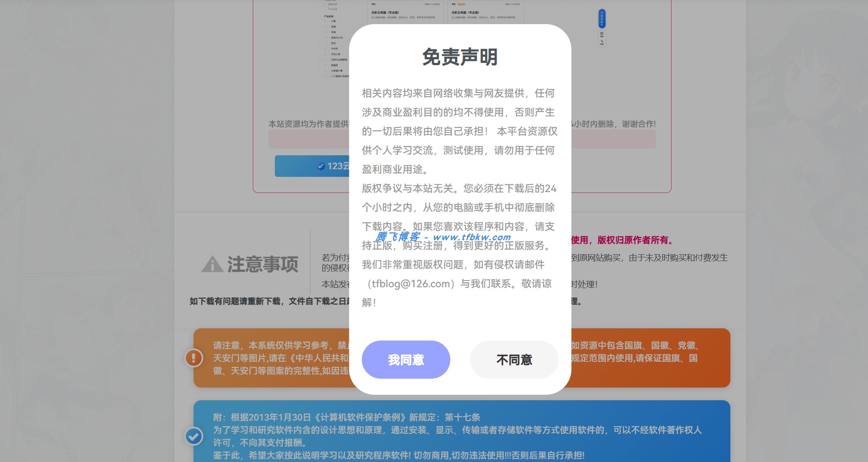Click the exclamation icon in the orange notice box
Image resolution: width=868 pixels, height=462 pixels.
194,359
